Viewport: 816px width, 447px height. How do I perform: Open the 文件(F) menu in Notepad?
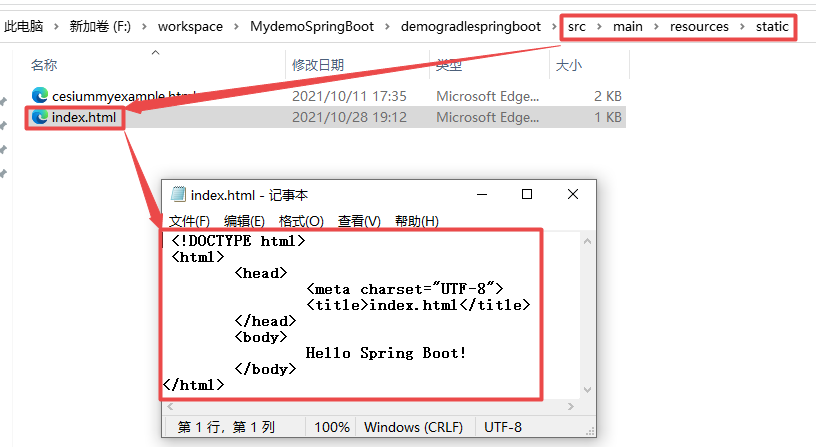(x=189, y=221)
